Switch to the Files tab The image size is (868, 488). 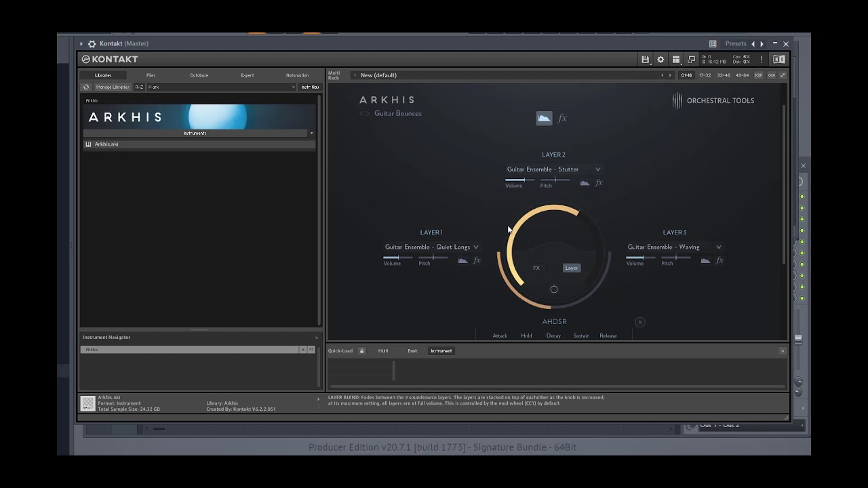pyautogui.click(x=151, y=75)
